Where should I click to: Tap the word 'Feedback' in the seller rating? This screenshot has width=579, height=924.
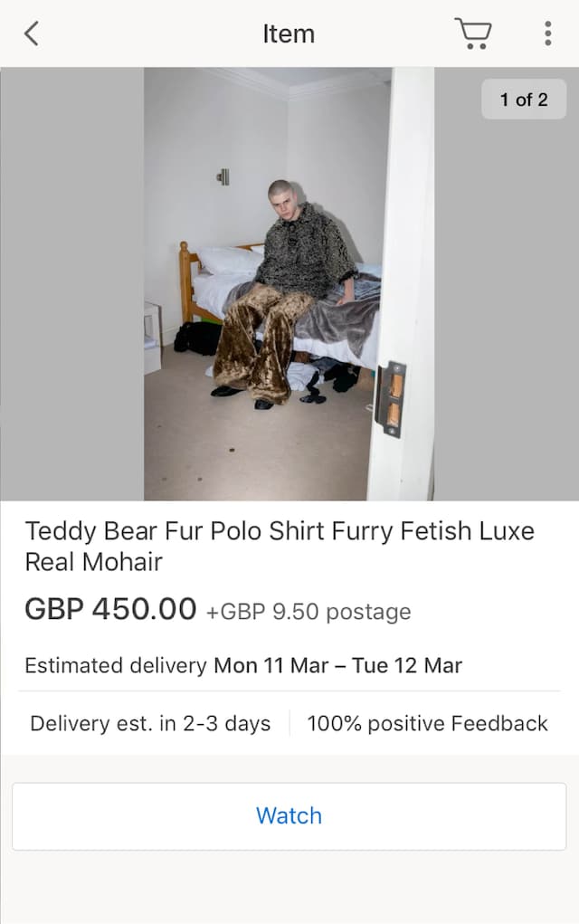(x=499, y=723)
